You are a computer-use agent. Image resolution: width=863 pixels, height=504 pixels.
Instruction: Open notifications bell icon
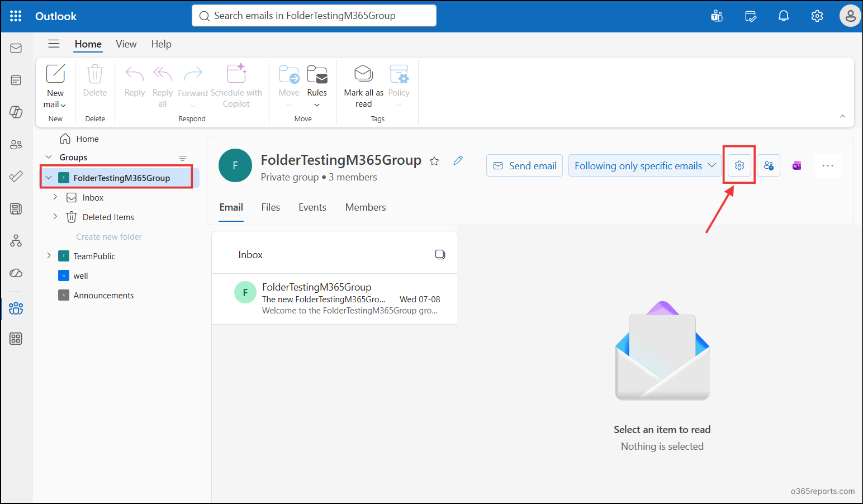(x=784, y=16)
